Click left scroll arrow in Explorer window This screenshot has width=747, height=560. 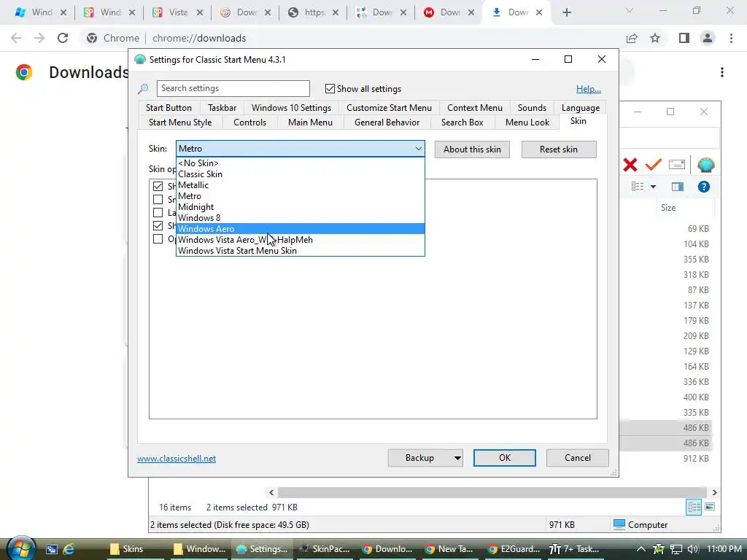[271, 492]
